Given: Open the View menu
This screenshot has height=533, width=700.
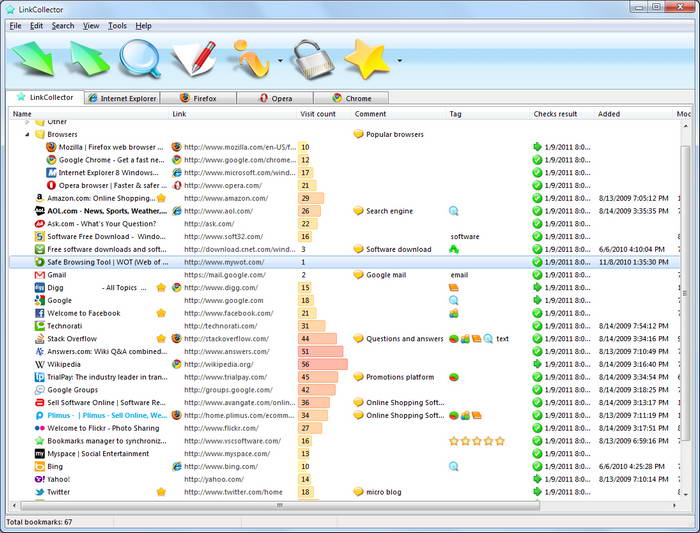Looking at the screenshot, I should 91,26.
